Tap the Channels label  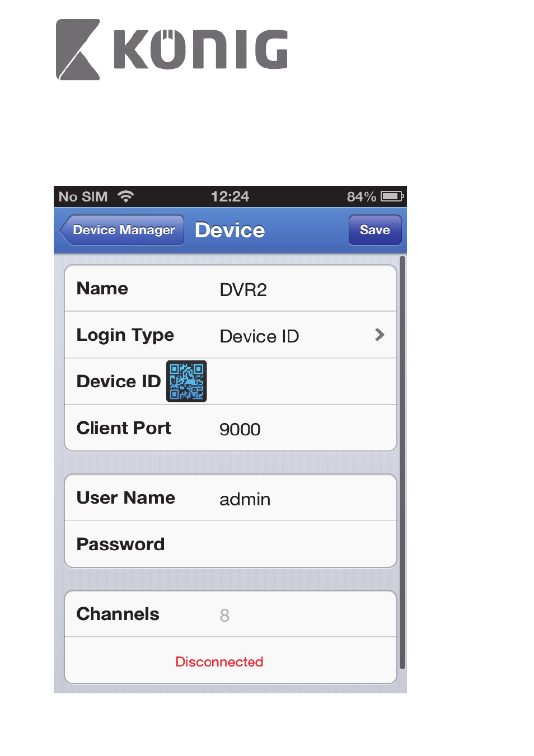pos(118,614)
